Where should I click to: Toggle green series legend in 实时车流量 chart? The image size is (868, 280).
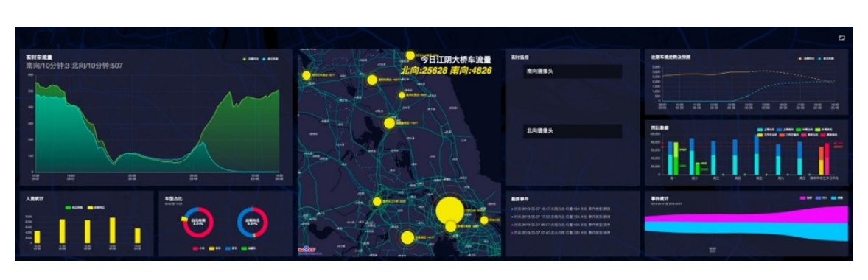(251, 59)
